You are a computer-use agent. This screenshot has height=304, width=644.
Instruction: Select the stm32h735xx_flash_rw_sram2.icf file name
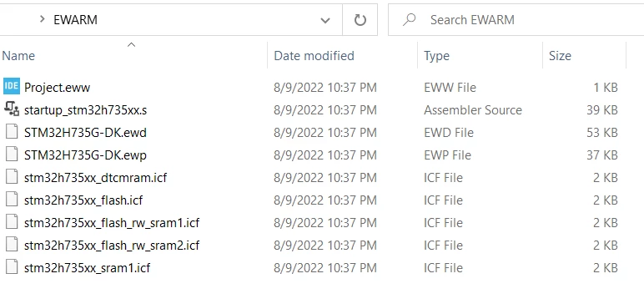click(112, 246)
